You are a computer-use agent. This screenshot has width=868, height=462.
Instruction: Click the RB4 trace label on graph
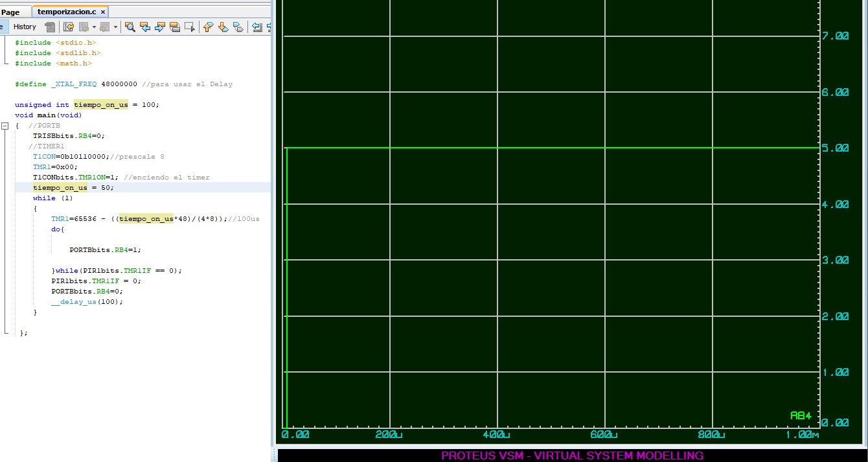click(801, 415)
